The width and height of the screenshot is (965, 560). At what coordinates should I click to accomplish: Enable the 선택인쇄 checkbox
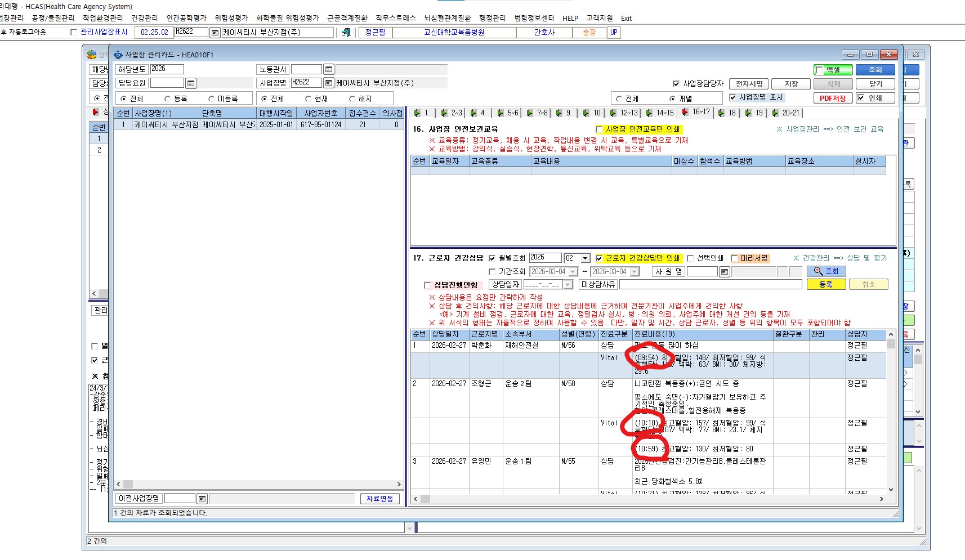pyautogui.click(x=691, y=258)
